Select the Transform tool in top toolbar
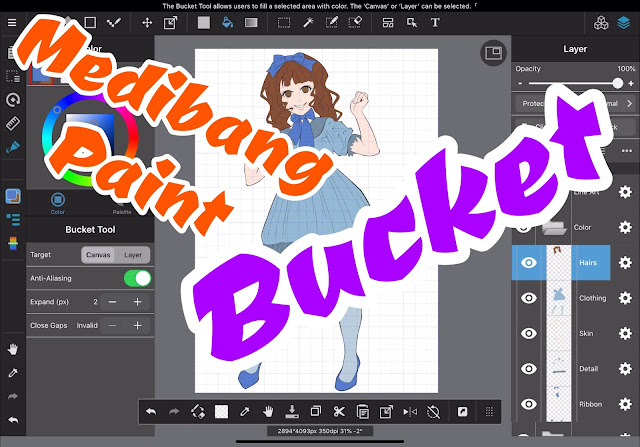The width and height of the screenshot is (640, 447). [171, 22]
